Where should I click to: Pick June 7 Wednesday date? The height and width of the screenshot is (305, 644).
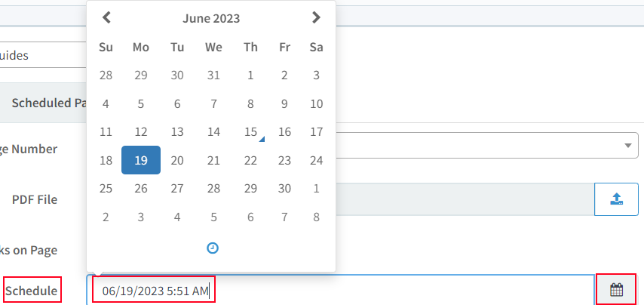pos(213,103)
